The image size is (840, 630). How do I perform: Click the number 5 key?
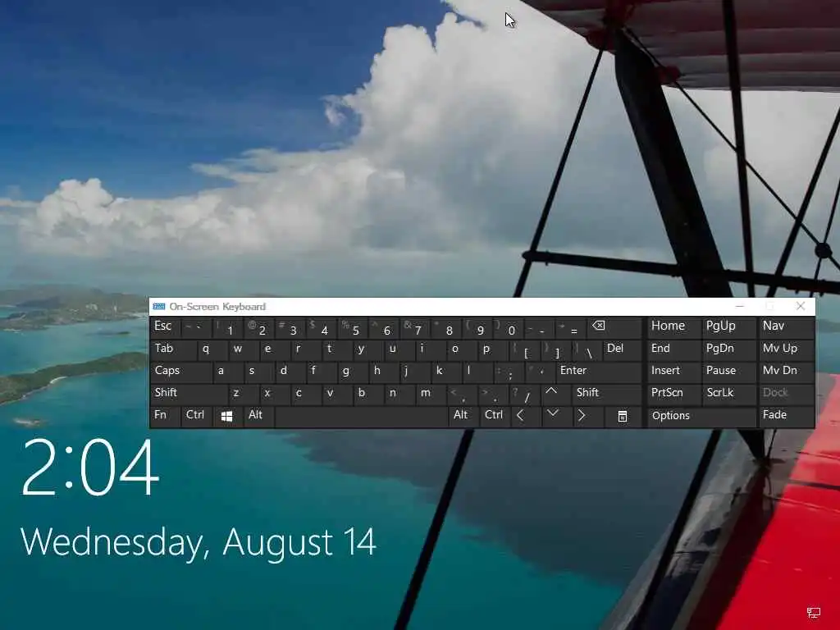pos(353,327)
